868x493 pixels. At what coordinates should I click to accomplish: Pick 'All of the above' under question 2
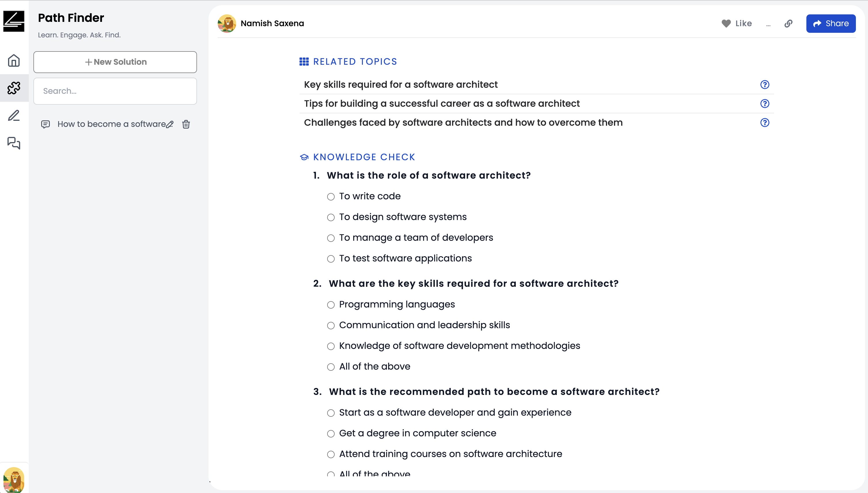coord(331,367)
